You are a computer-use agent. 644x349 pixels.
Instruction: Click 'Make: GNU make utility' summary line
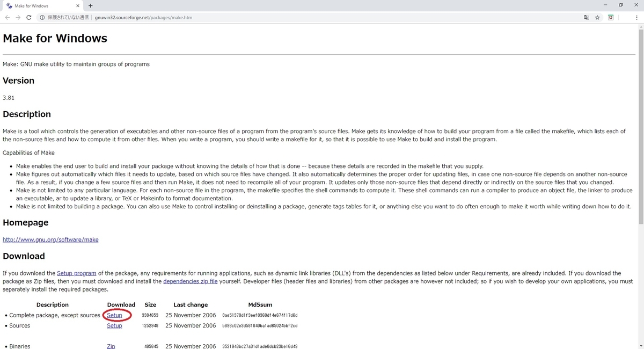click(76, 64)
